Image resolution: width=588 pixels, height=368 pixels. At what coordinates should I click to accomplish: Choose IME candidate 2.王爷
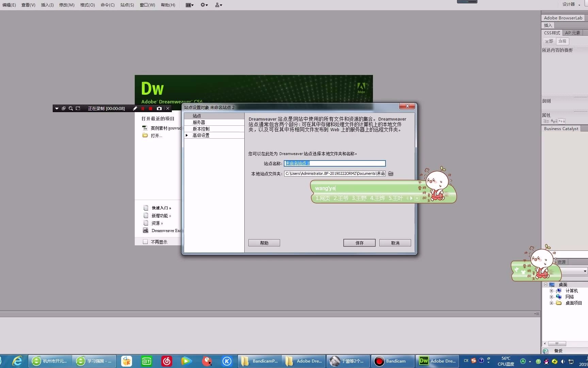(x=341, y=198)
